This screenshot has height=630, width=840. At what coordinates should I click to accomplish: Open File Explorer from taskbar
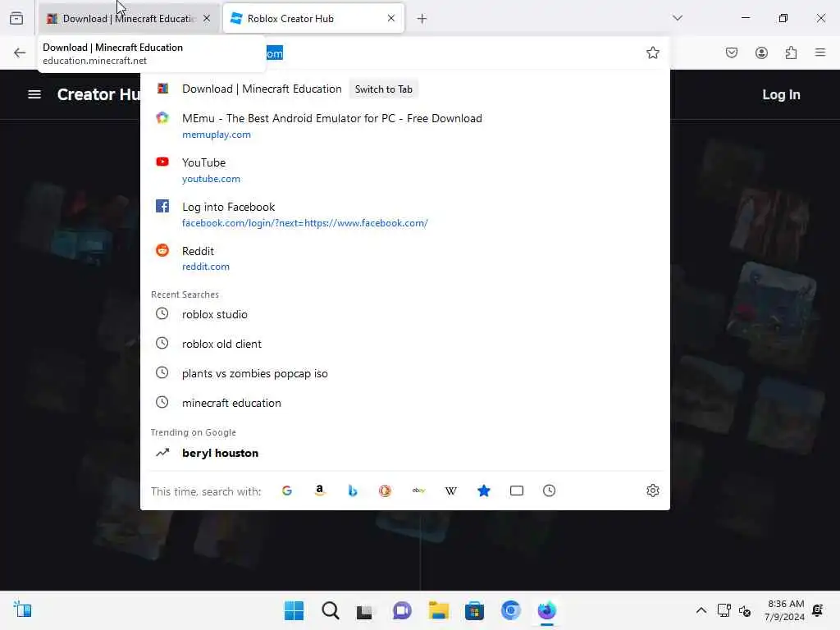click(438, 610)
